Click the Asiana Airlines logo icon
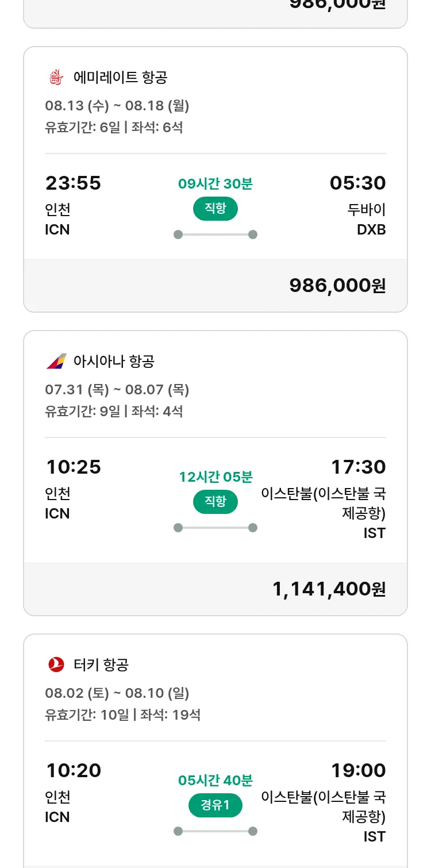Viewport: 431px width, 868px height. (x=56, y=361)
